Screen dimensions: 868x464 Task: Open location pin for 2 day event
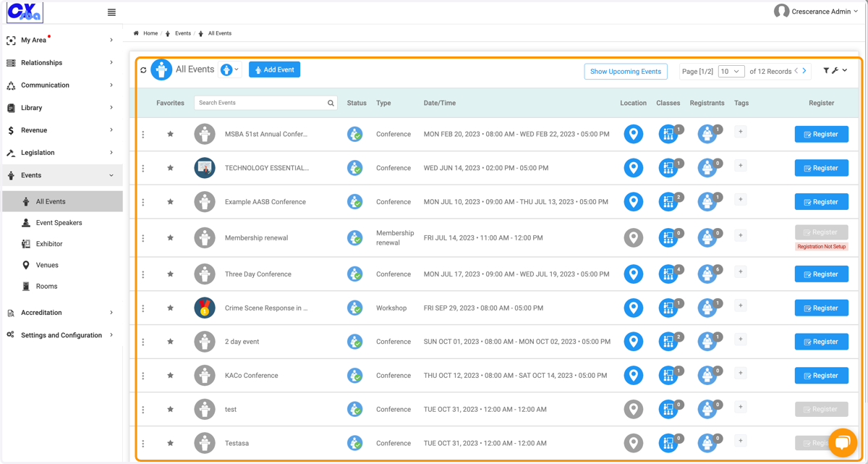(x=634, y=342)
